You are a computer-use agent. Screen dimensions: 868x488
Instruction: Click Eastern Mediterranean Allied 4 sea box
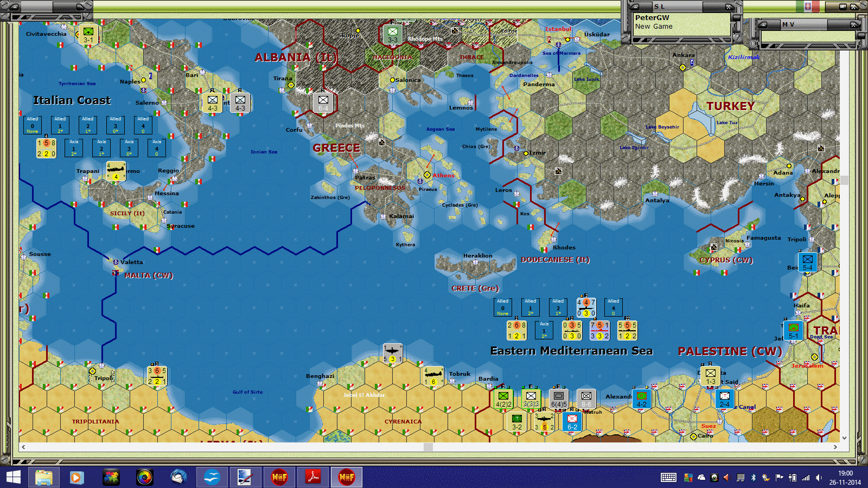(x=614, y=307)
